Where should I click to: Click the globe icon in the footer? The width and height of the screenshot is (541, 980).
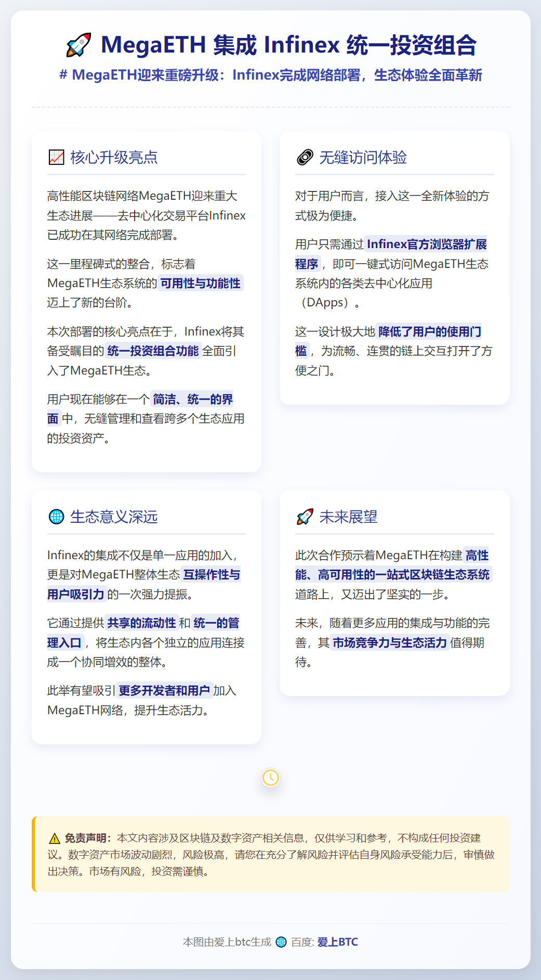281,942
